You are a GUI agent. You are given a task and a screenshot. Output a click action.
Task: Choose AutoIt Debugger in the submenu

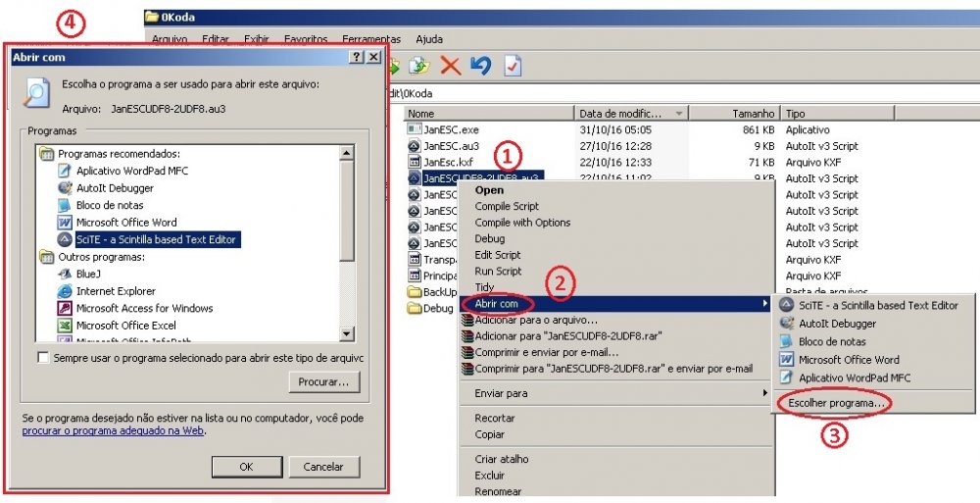pos(838,324)
